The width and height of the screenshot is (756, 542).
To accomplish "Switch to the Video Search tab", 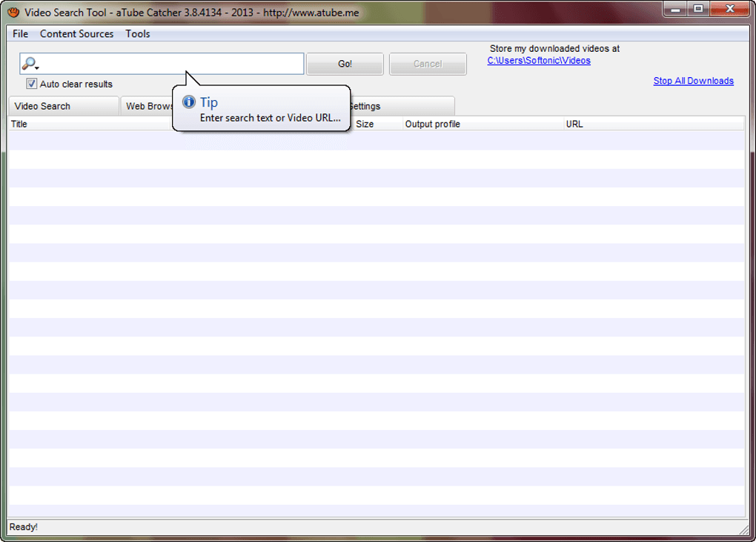I will coord(64,106).
